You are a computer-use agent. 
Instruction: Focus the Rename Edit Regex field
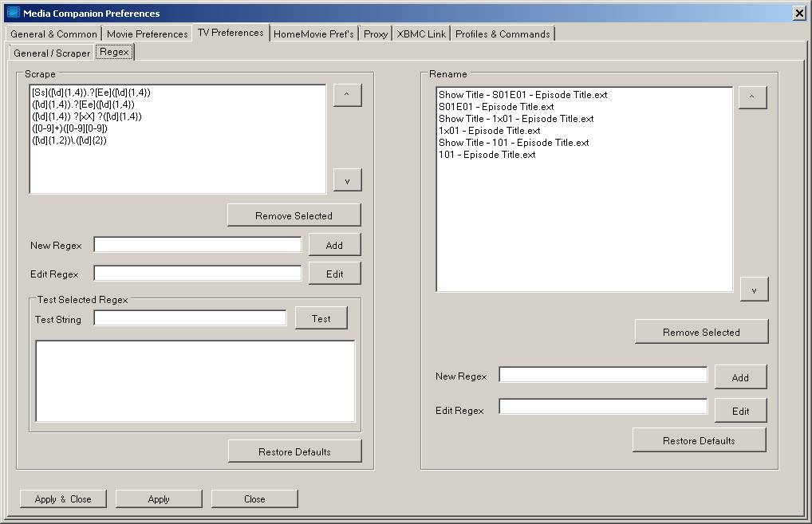tap(603, 407)
